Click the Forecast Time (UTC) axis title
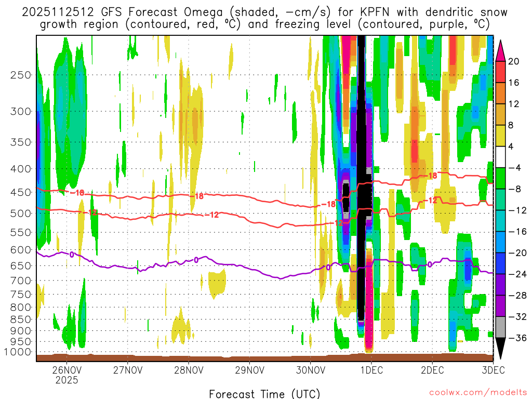The image size is (532, 399). click(264, 394)
